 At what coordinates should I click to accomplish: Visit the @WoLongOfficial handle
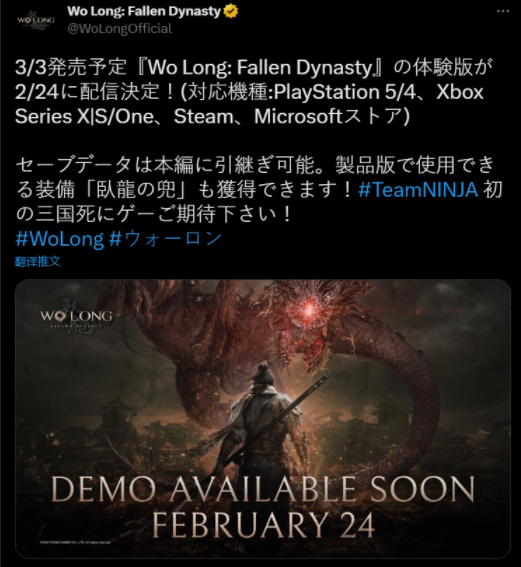point(120,29)
